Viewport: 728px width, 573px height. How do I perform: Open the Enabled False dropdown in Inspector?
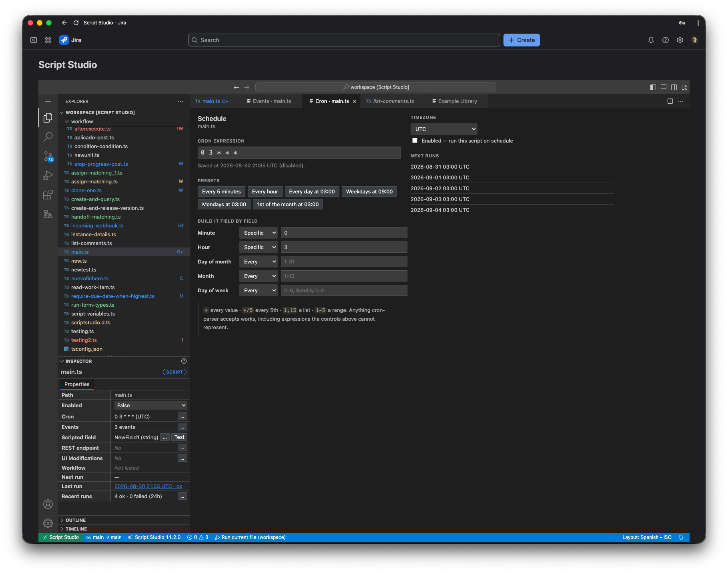(x=151, y=405)
